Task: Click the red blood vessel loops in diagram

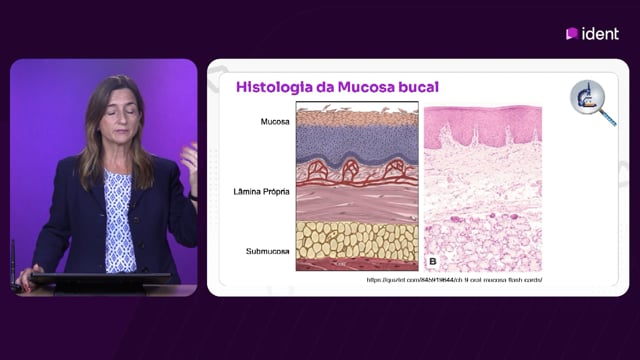Action: (357, 172)
